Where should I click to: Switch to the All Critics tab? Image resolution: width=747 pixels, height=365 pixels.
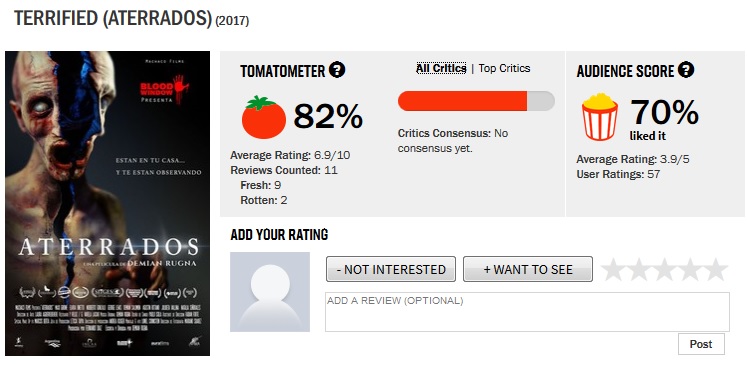[x=441, y=68]
